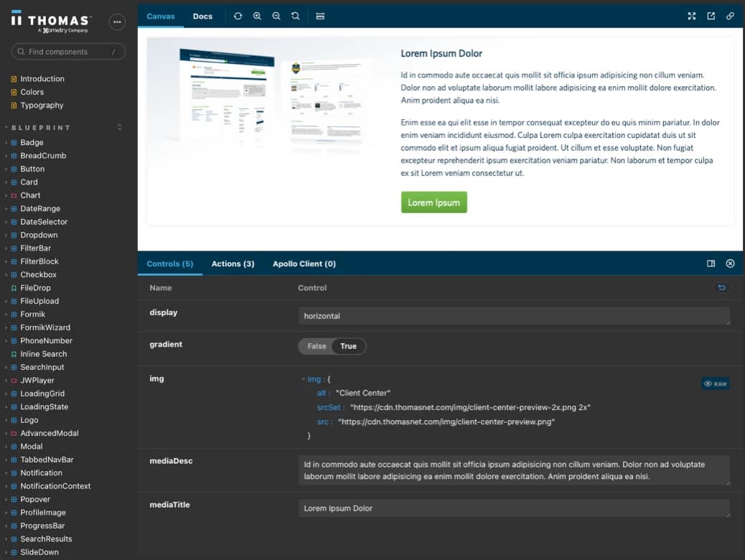Click the Inline Search bookmark icon
The width and height of the screenshot is (745, 560).
(14, 354)
